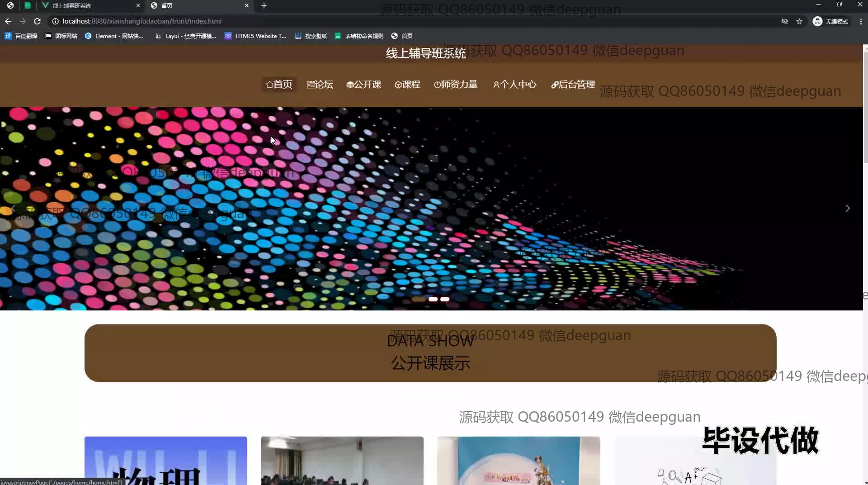
Task: Go back using the browser back arrow
Action: (8, 21)
